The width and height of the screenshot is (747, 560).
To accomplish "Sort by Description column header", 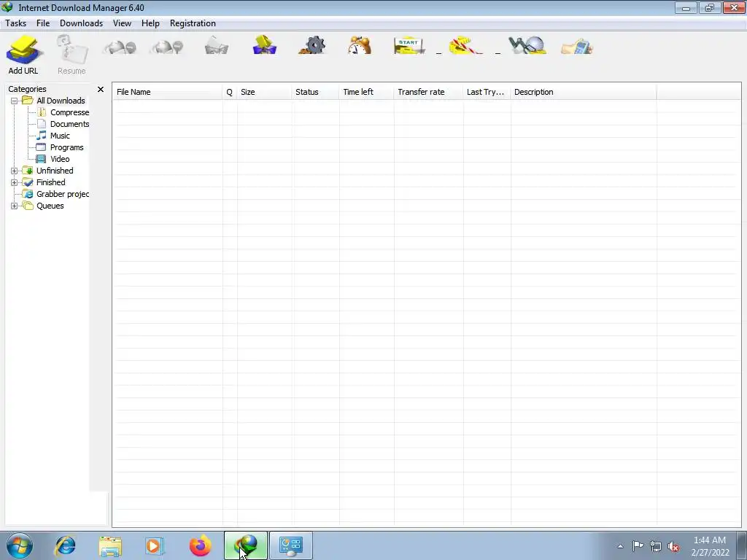I will 584,92.
